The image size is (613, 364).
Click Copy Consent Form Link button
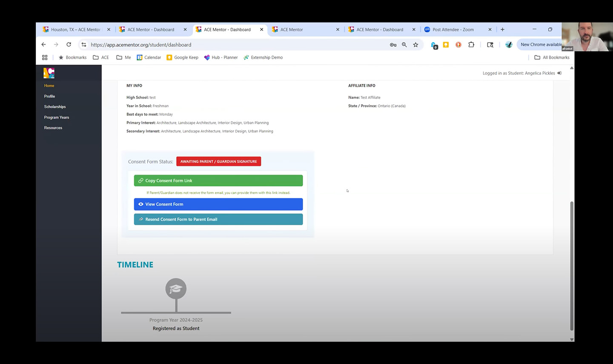[218, 181]
